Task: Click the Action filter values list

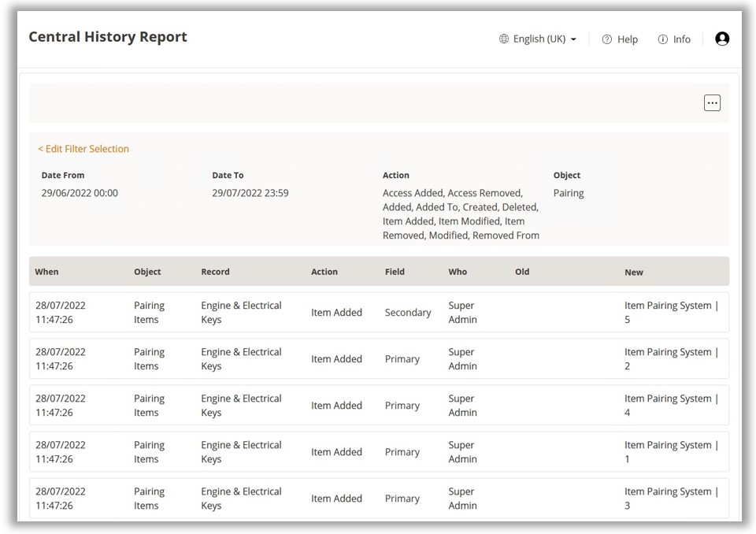Action: [461, 214]
